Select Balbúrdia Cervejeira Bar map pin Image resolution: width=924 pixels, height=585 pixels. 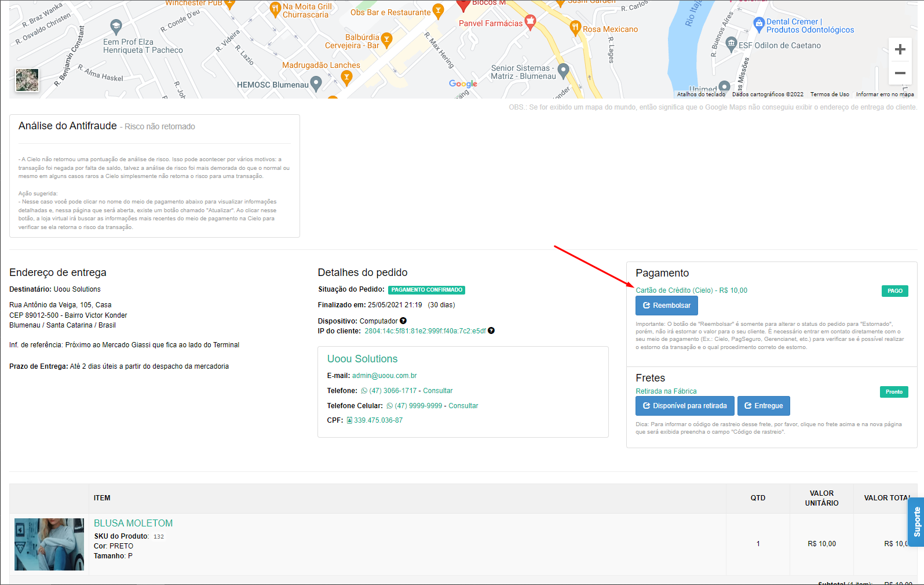tap(386, 39)
